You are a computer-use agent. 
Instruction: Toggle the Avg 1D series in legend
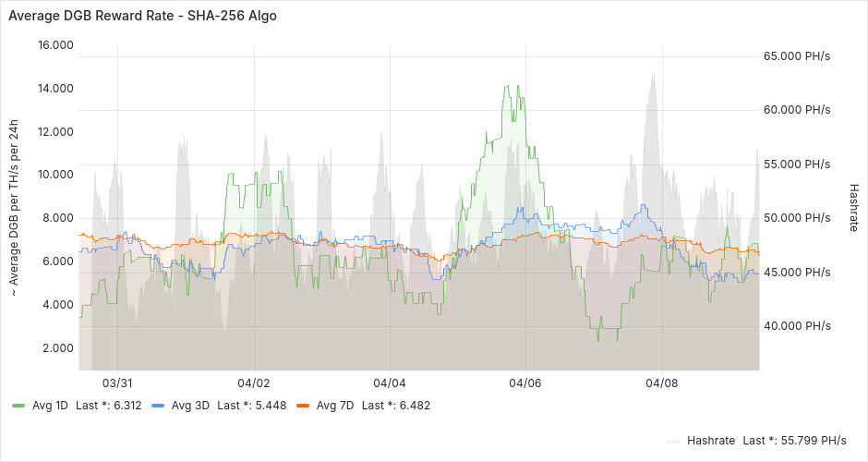click(x=50, y=406)
